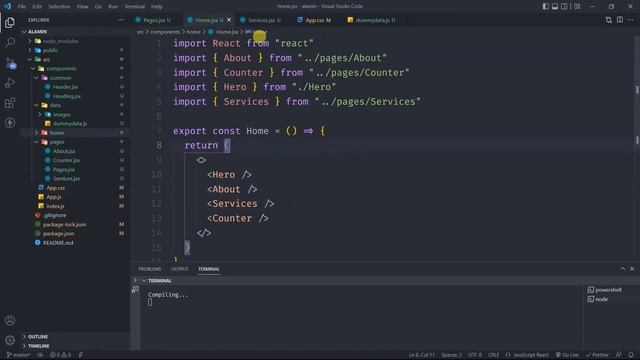
Task: Open Header.jsx in the Explorer
Action: [x=65, y=87]
